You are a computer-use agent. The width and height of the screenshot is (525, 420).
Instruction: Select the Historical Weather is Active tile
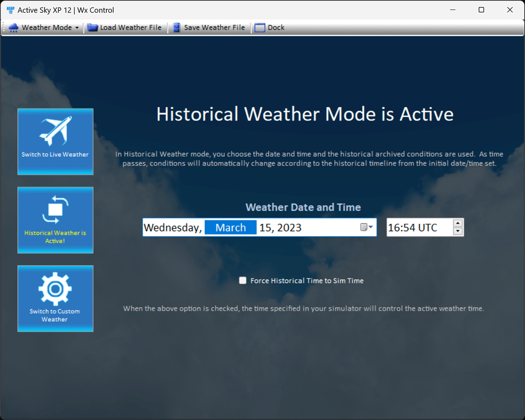pyautogui.click(x=55, y=220)
